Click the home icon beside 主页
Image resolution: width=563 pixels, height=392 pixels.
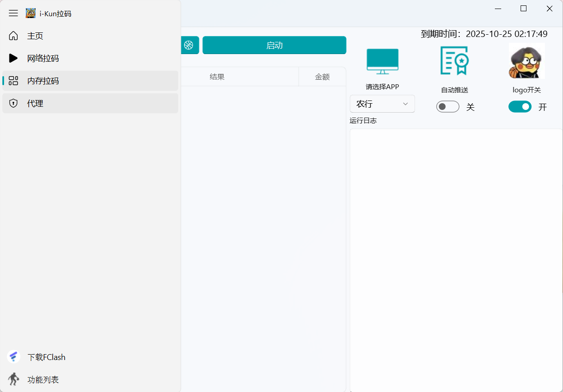pyautogui.click(x=14, y=36)
